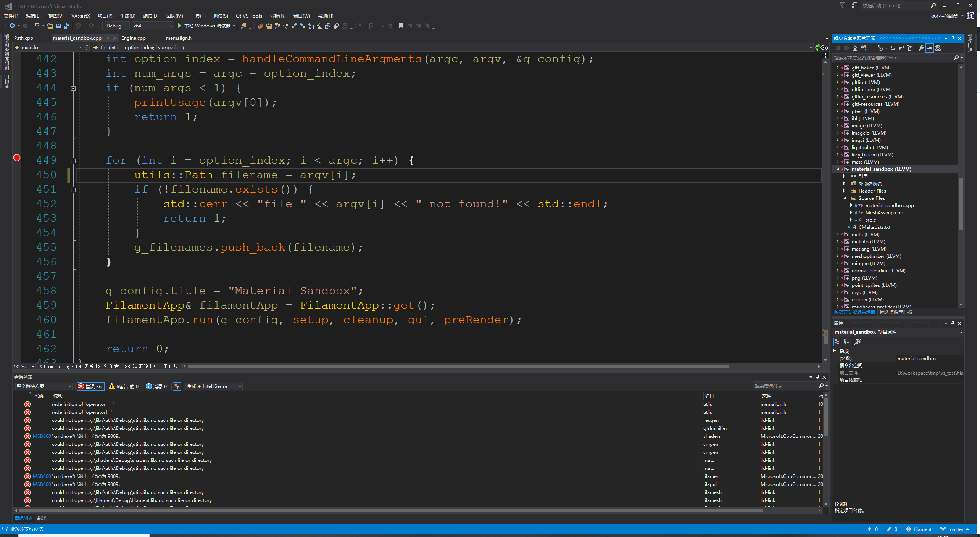Click the master branch in the status bar
Screen dimensions: 980x537
coord(955,529)
